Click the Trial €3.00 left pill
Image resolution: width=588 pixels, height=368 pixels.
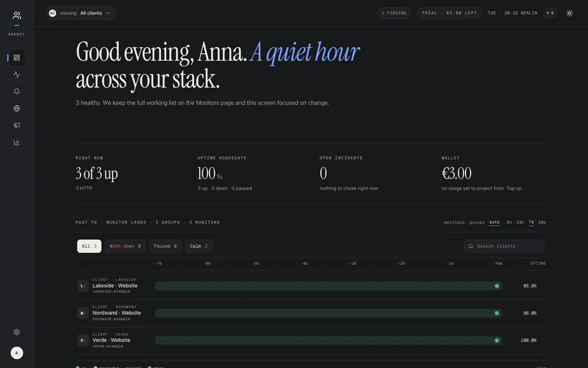[449, 13]
